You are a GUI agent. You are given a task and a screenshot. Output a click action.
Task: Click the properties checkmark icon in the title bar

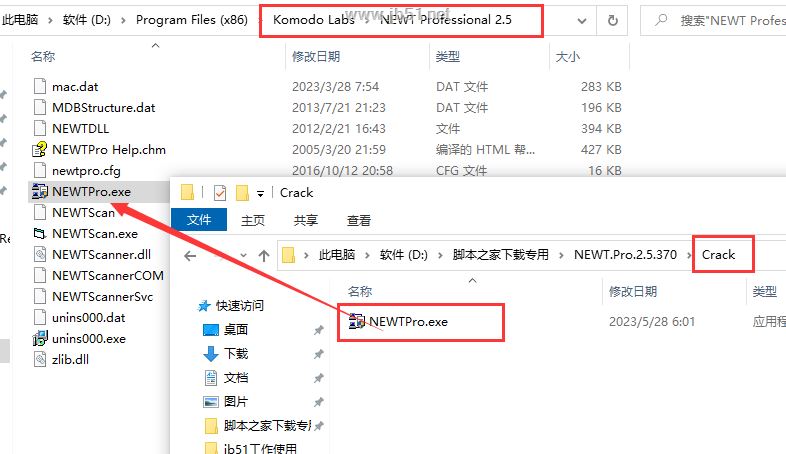click(220, 192)
